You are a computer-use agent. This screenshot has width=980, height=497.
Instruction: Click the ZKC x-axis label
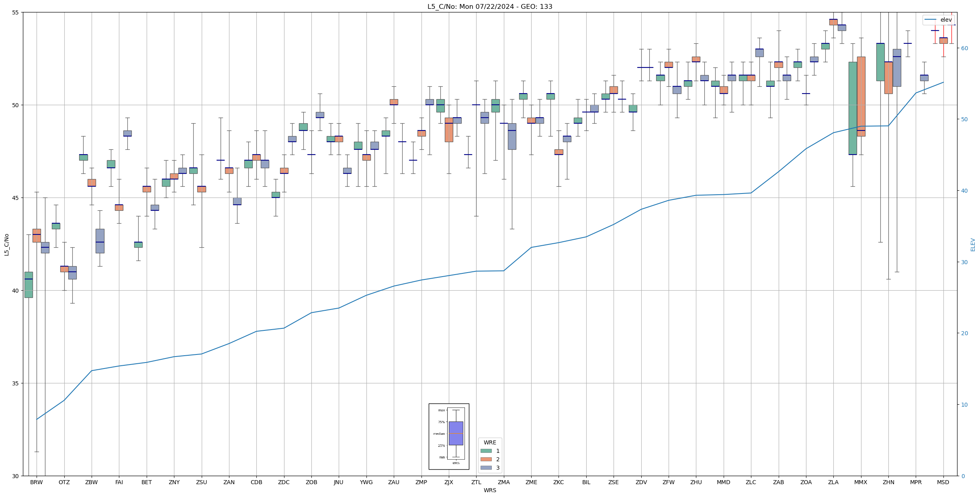[559, 482]
